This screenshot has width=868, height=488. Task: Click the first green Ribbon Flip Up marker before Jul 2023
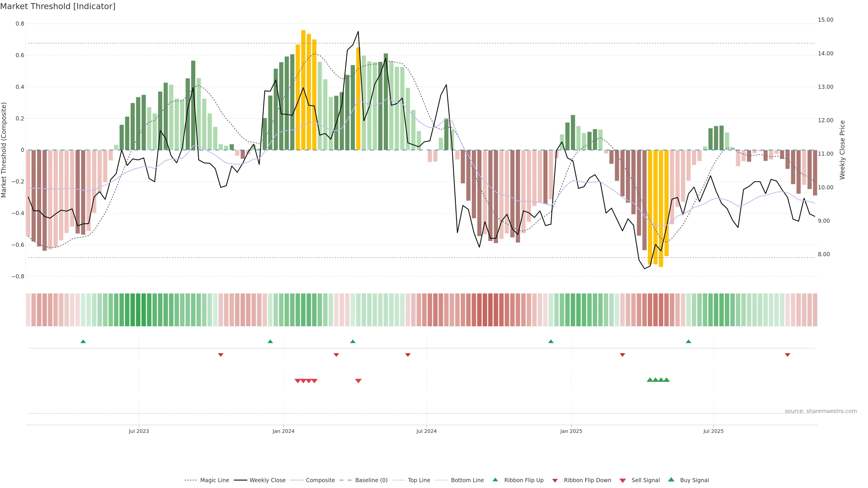(83, 342)
